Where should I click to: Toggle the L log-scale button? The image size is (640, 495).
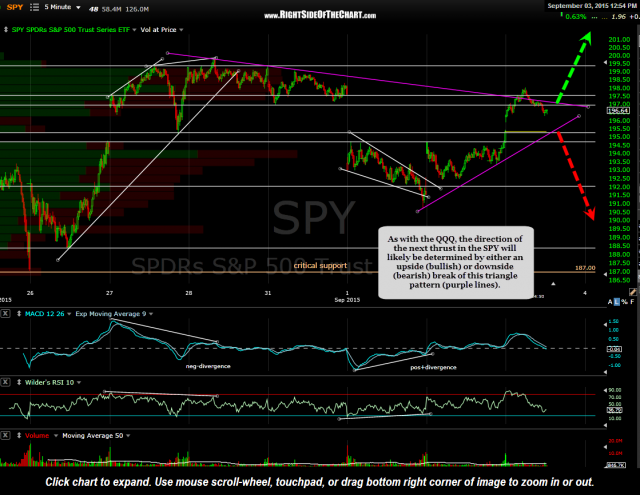coord(617,302)
